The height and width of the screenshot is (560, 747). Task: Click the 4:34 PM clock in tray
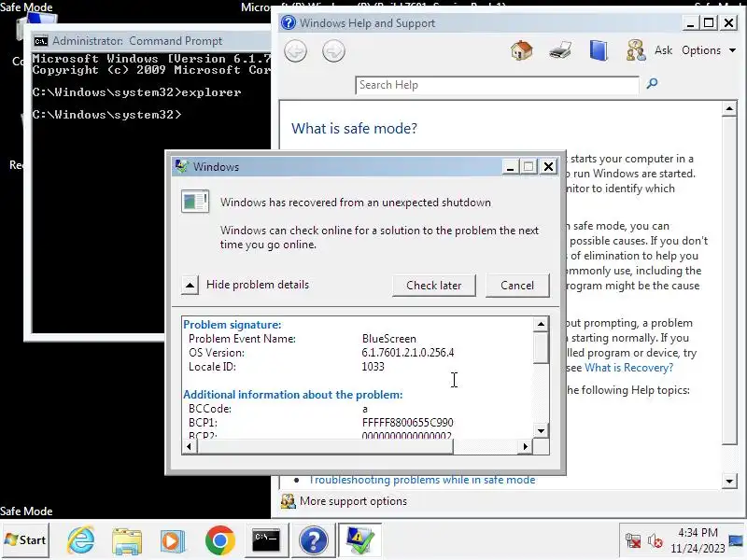pyautogui.click(x=698, y=532)
